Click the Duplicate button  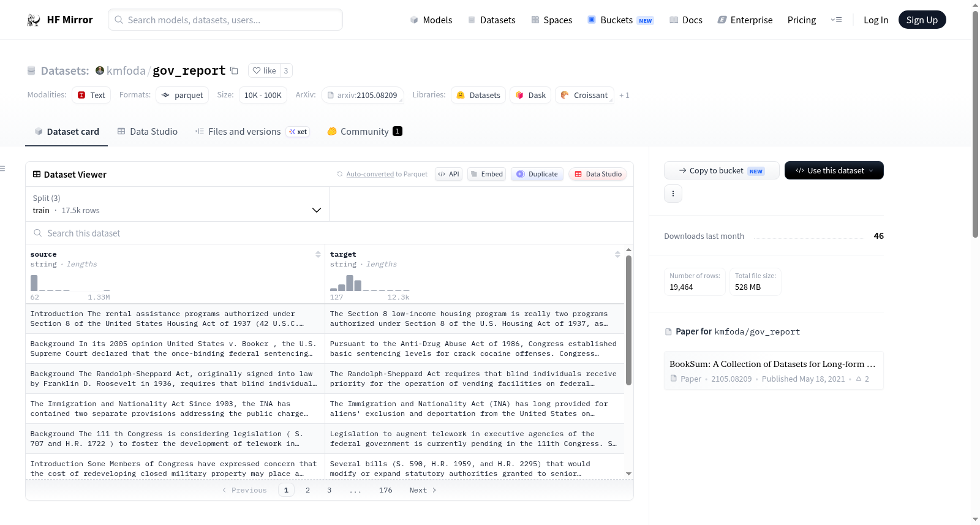coord(537,174)
